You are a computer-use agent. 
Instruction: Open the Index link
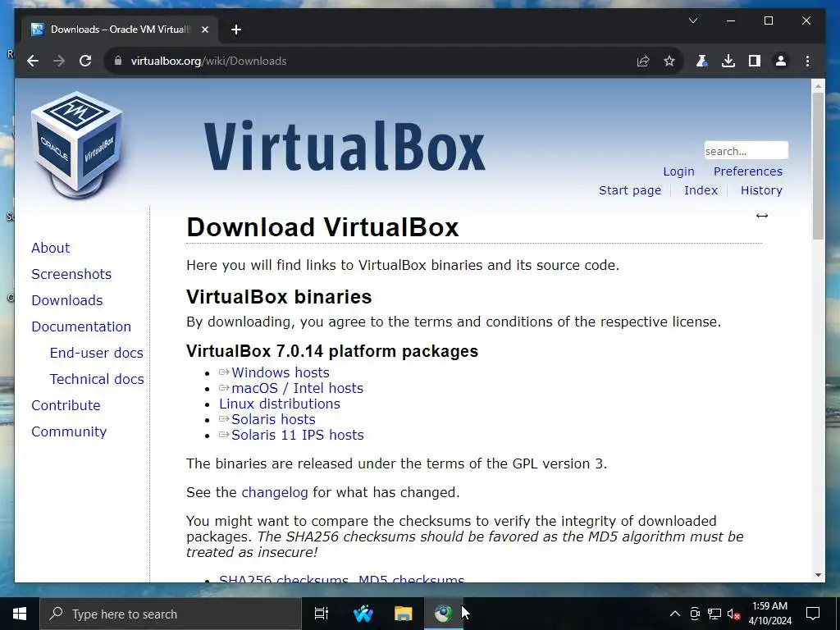[701, 190]
